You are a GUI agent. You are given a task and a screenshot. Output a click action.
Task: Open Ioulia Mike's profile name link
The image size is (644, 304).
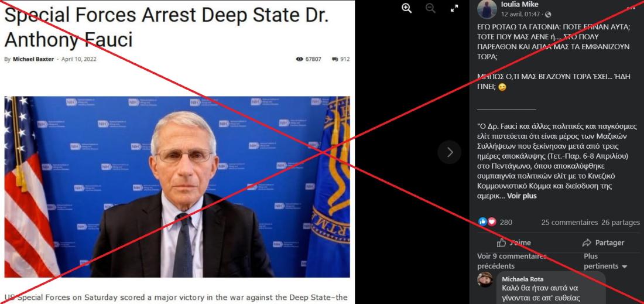coord(519,5)
